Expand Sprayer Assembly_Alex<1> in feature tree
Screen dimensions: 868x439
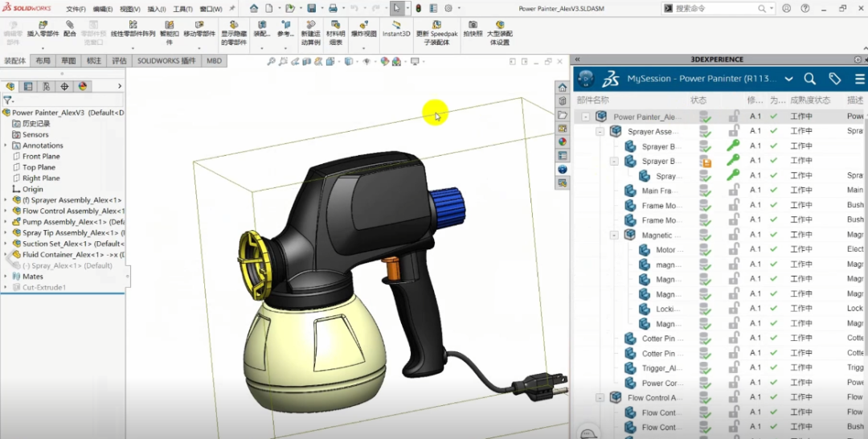click(x=6, y=200)
